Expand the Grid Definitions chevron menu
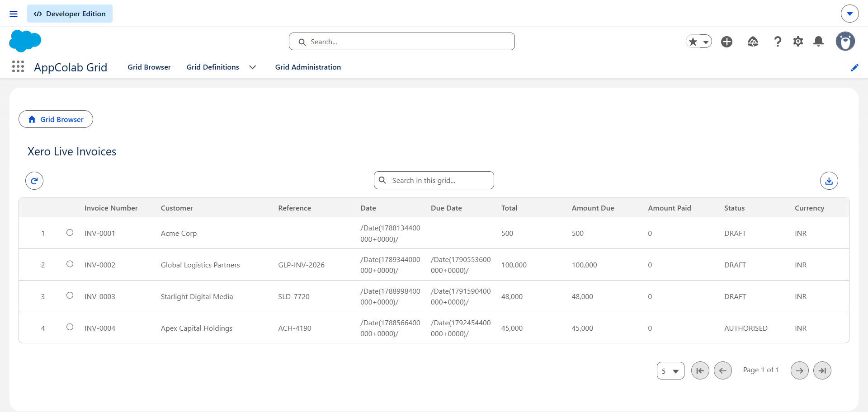Image resolution: width=868 pixels, height=412 pixels. coord(253,67)
